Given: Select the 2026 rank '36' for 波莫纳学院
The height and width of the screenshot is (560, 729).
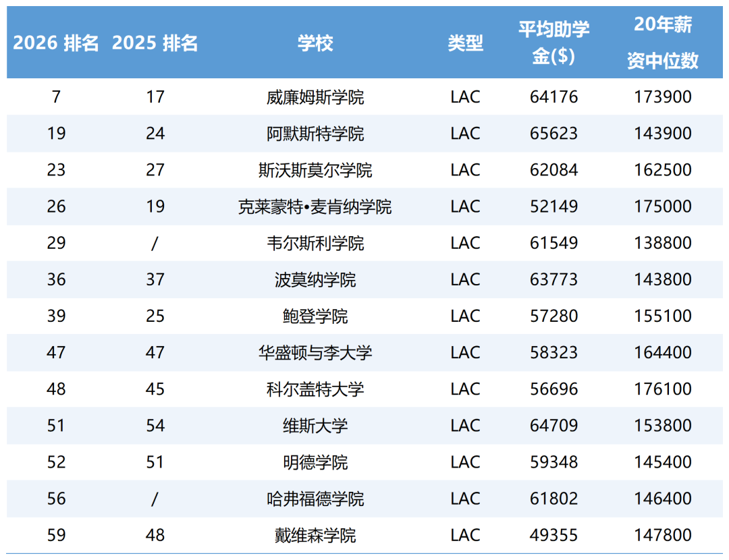Looking at the screenshot, I should point(56,280).
